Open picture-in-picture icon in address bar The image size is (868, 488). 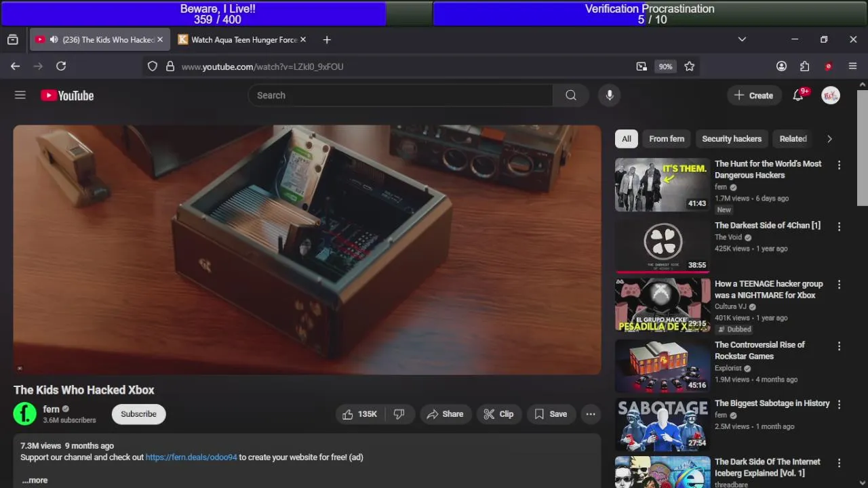(x=642, y=66)
